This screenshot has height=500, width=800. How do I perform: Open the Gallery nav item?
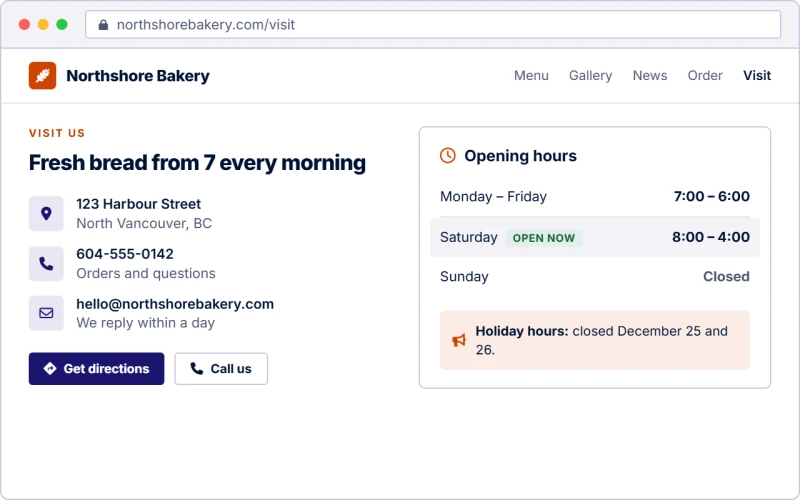(590, 76)
